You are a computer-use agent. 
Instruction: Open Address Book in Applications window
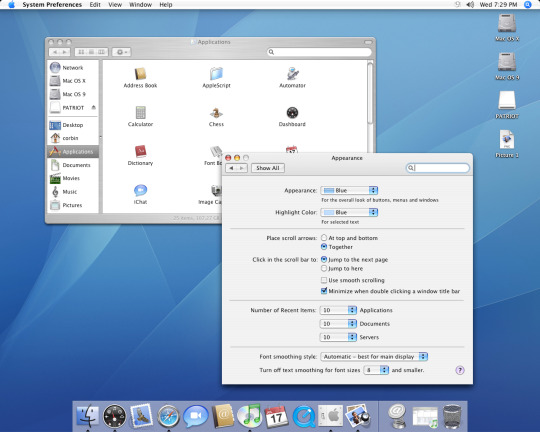tap(140, 74)
